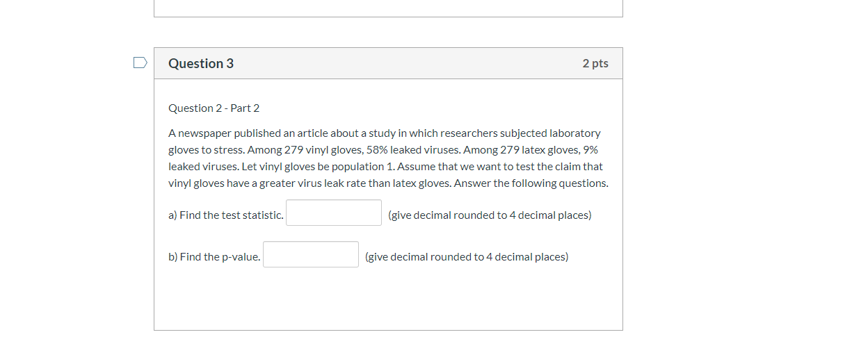Click the rounding hint beside p-value box
Image resolution: width=868 pixels, height=355 pixels.
[x=466, y=257]
